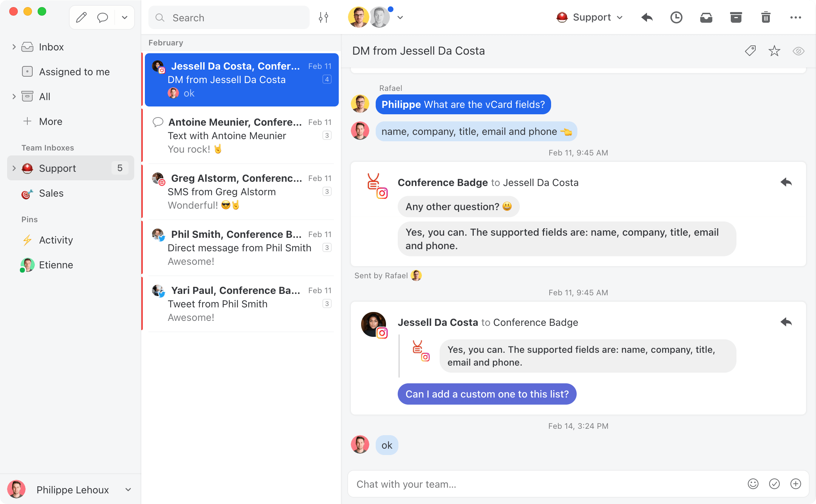Click 'Can I add a custom one' bubble

pos(487,394)
